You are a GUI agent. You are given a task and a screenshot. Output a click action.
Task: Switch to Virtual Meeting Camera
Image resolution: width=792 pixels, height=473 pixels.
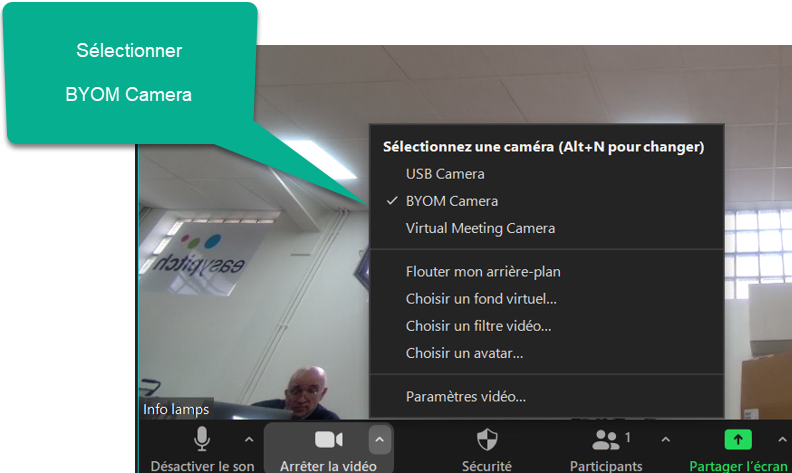(480, 228)
